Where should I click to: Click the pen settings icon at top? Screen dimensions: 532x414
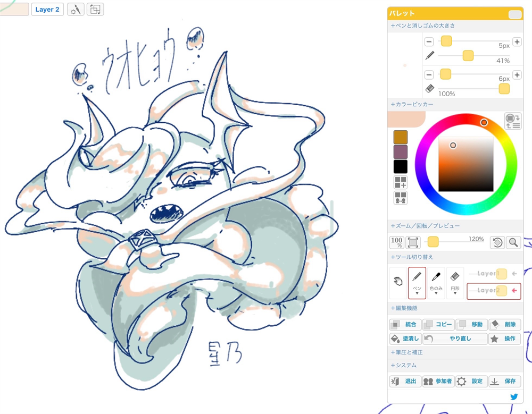click(76, 10)
